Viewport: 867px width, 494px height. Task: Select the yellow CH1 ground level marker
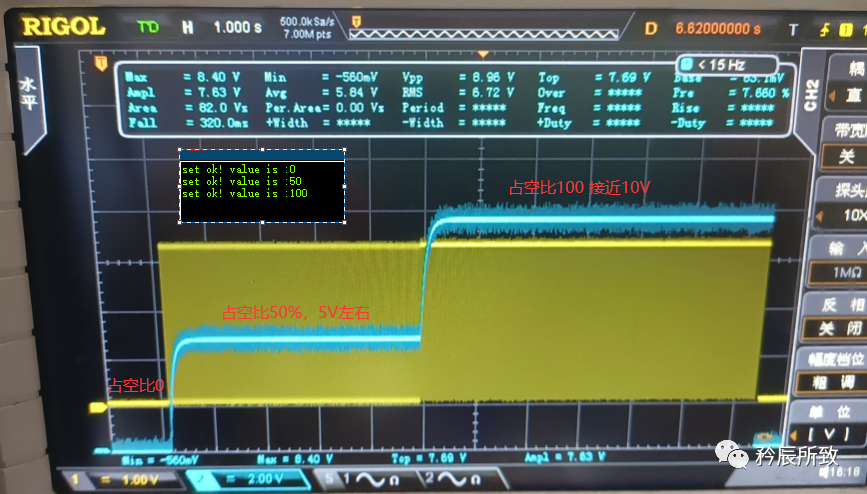pyautogui.click(x=99, y=407)
